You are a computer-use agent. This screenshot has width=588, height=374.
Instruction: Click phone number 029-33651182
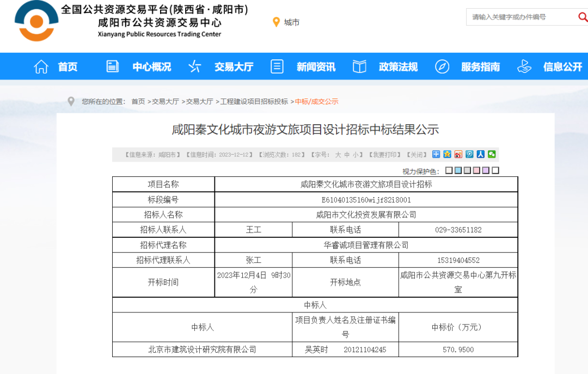click(x=458, y=230)
